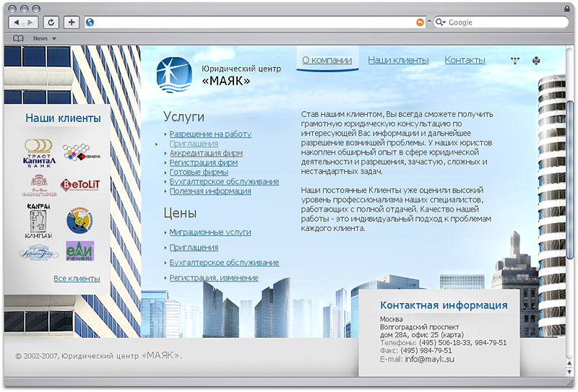Open the «Разрешение на работу» service link
Screen dimensions: 578x392
210,134
